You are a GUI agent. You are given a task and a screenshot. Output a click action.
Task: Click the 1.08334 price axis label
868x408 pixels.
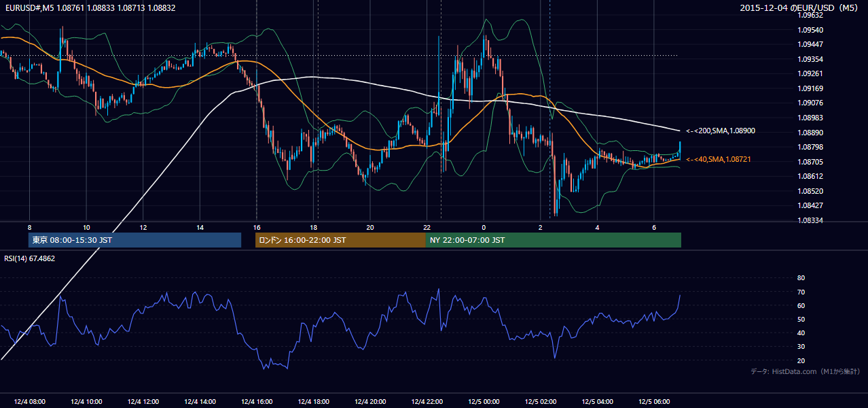coord(810,220)
